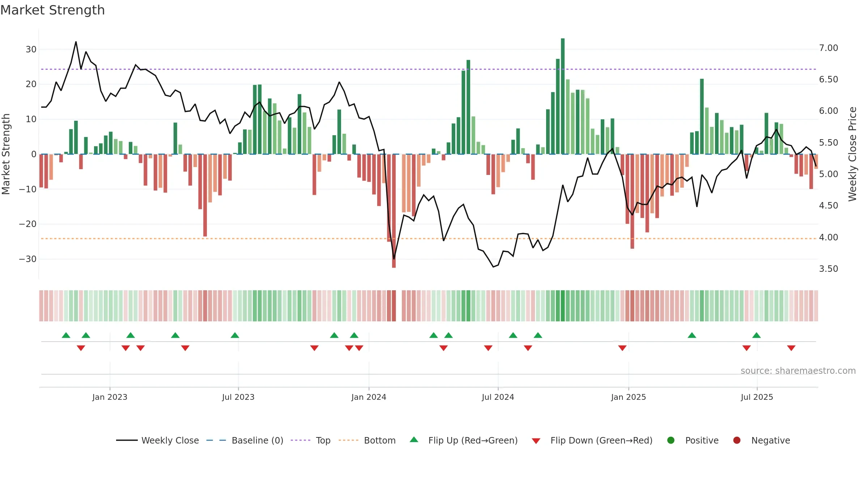Screen dimensions: 868x488
Task: Toggle the Top legend entry
Action: click(x=310, y=440)
